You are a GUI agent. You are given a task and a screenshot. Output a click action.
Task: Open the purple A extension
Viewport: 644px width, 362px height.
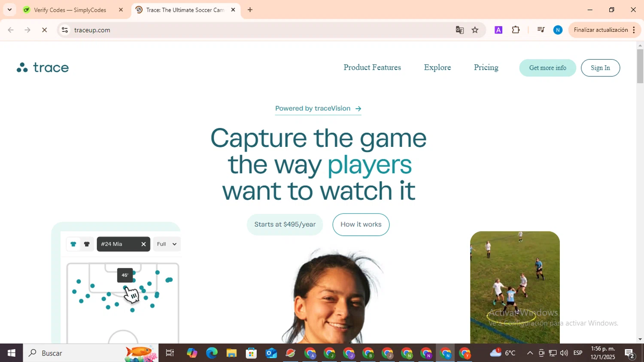tap(498, 30)
